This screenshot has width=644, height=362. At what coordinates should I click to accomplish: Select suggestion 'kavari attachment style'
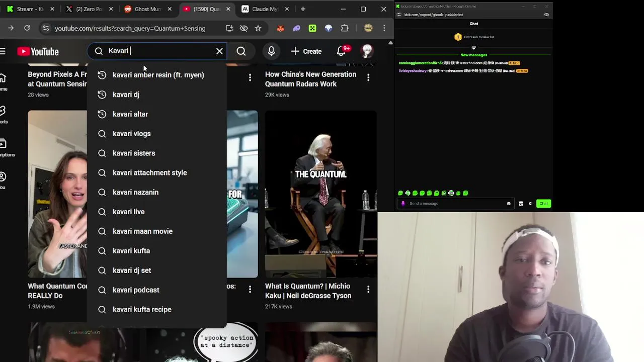click(157, 173)
